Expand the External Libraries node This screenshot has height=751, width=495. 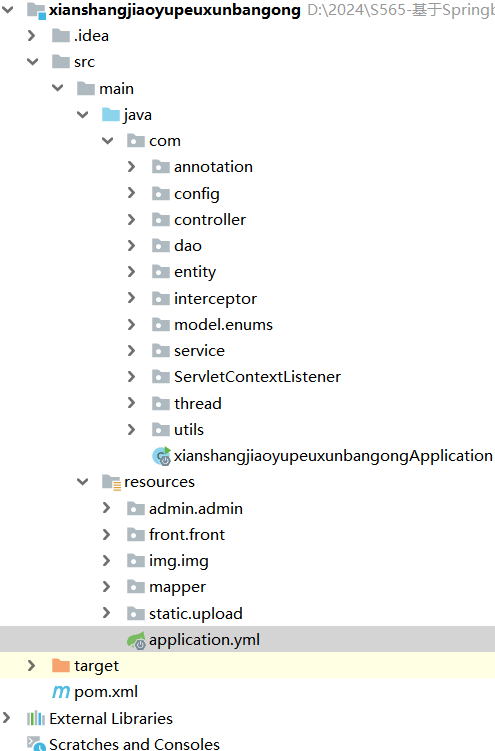6,718
